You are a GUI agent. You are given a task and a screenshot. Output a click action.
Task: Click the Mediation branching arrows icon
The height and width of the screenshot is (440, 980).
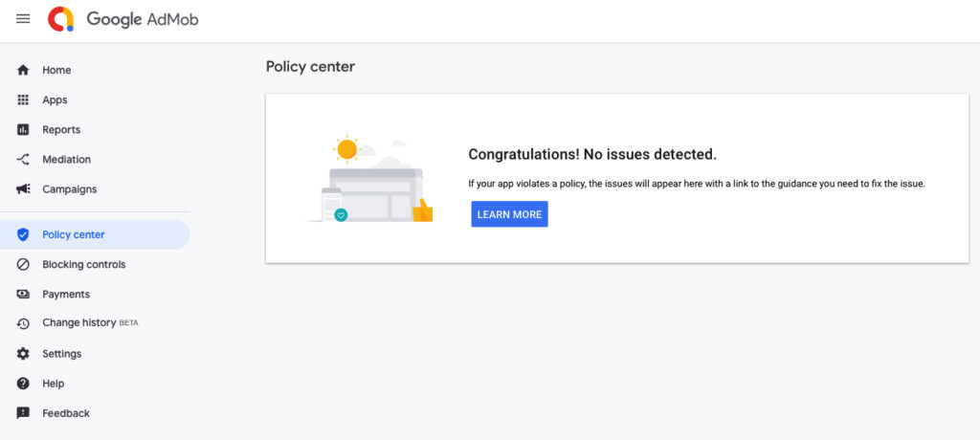[x=23, y=160]
